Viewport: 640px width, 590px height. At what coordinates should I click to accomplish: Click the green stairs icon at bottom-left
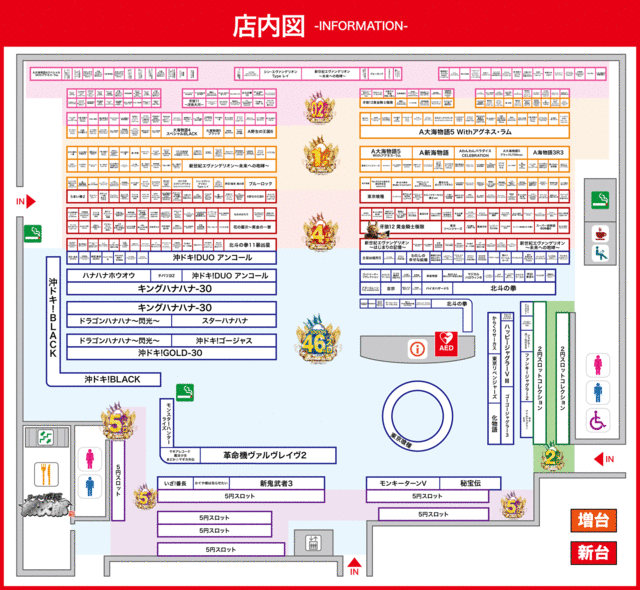pyautogui.click(x=45, y=437)
